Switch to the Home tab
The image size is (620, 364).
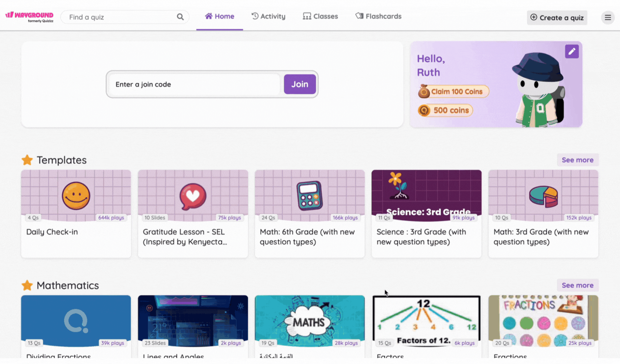[x=220, y=16]
